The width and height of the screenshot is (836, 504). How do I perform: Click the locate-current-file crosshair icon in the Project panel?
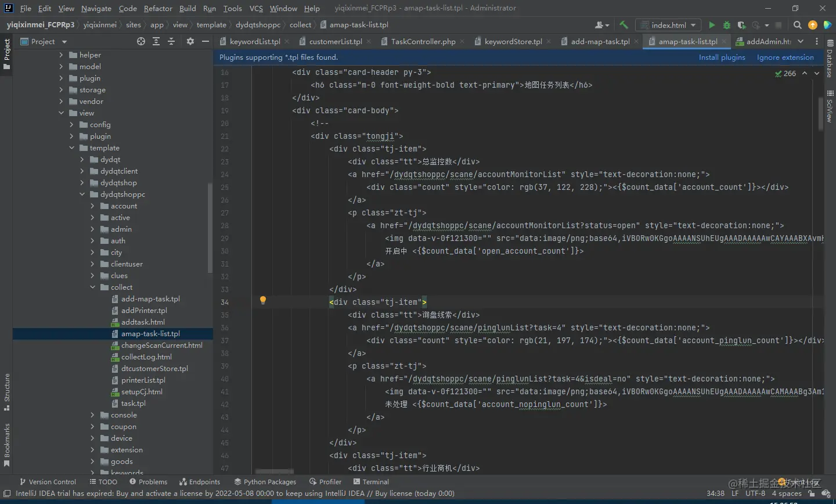coord(141,41)
